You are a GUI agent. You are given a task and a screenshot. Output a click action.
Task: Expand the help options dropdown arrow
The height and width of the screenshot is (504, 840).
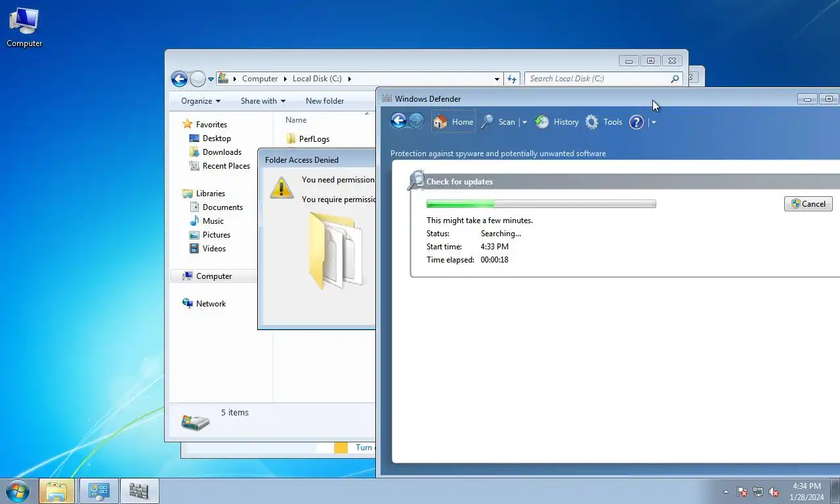(x=654, y=122)
